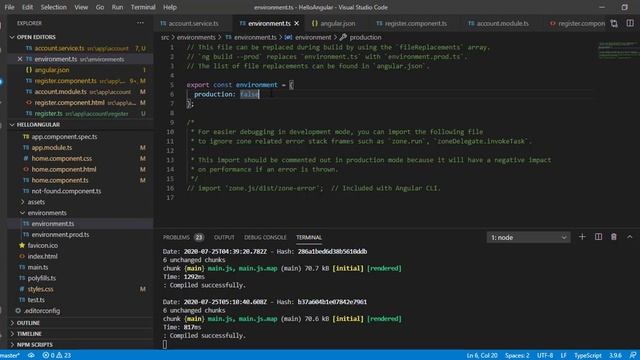Split the terminal panel
Image resolution: width=640 pixels, height=360 pixels.
(x=598, y=237)
